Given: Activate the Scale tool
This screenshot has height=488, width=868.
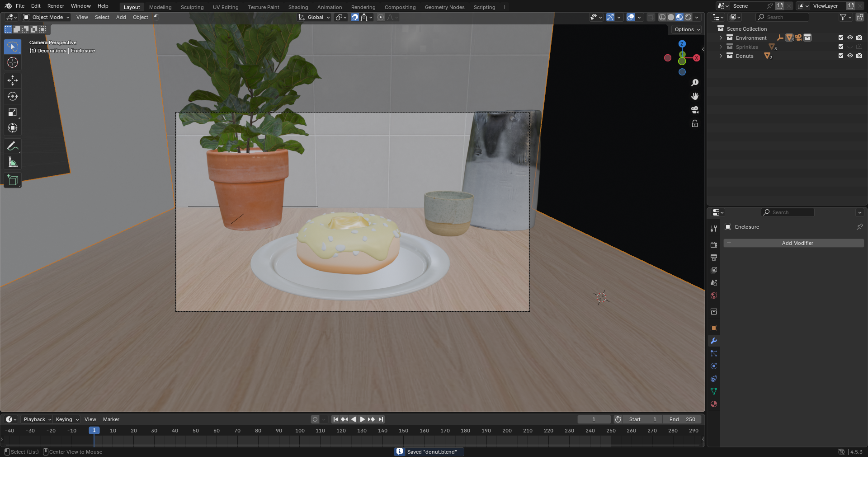Looking at the screenshot, I should 12,112.
